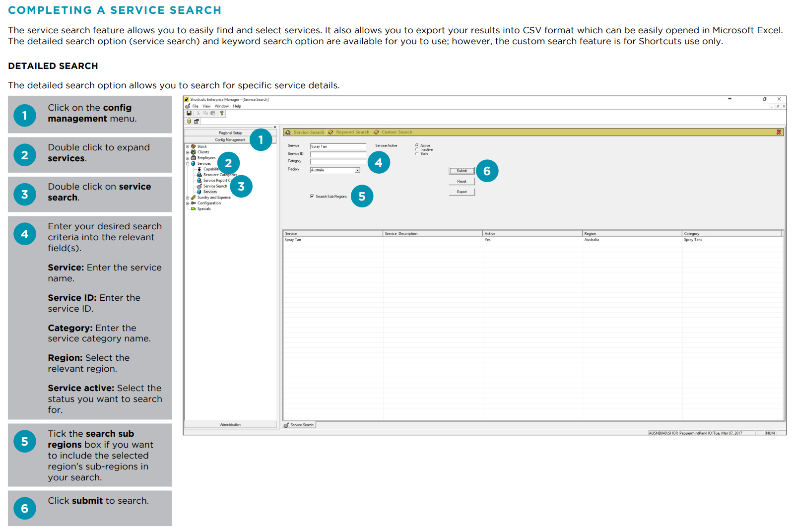This screenshot has height=532, width=793.
Task: Click the Service ID input field
Action: 338,154
